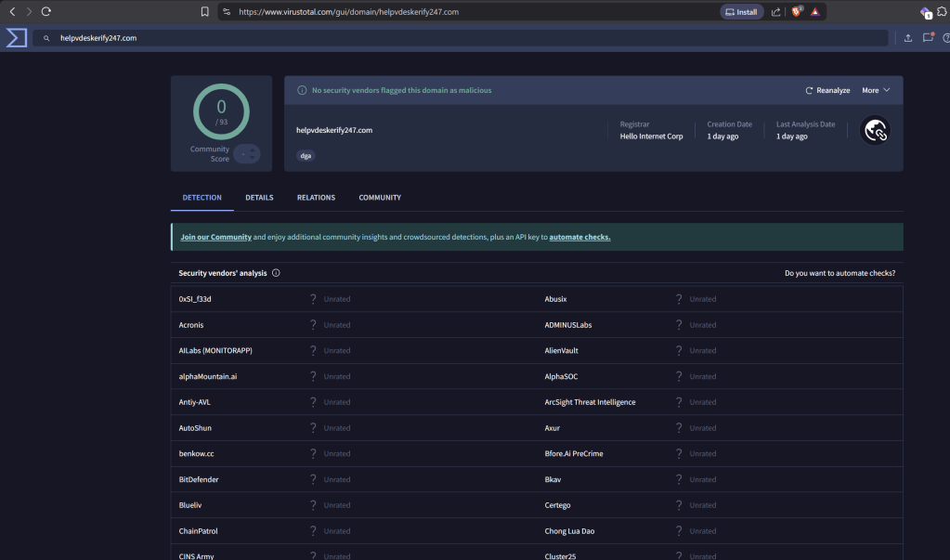Click the upload file icon
The height and width of the screenshot is (560, 950).
coord(907,38)
